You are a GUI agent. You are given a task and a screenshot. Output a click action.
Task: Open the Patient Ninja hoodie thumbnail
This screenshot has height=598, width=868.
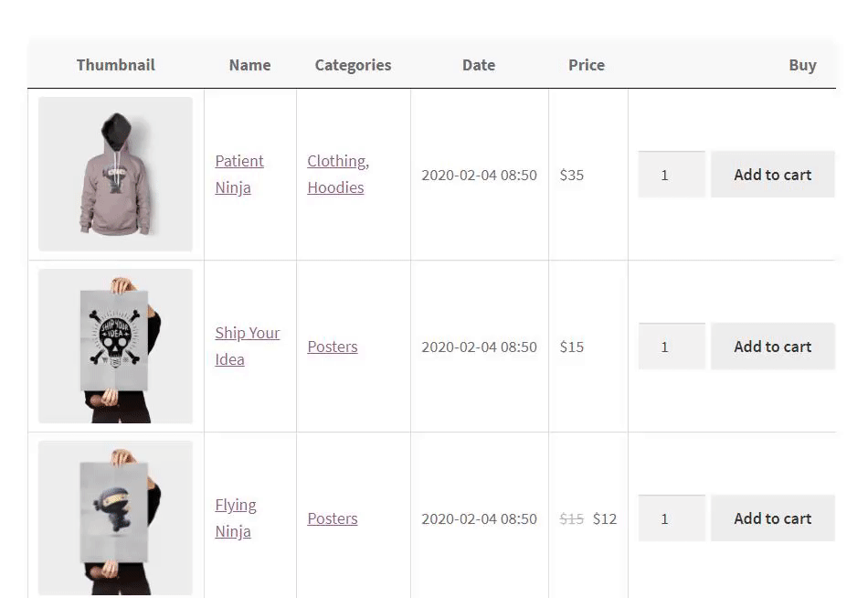click(x=116, y=174)
